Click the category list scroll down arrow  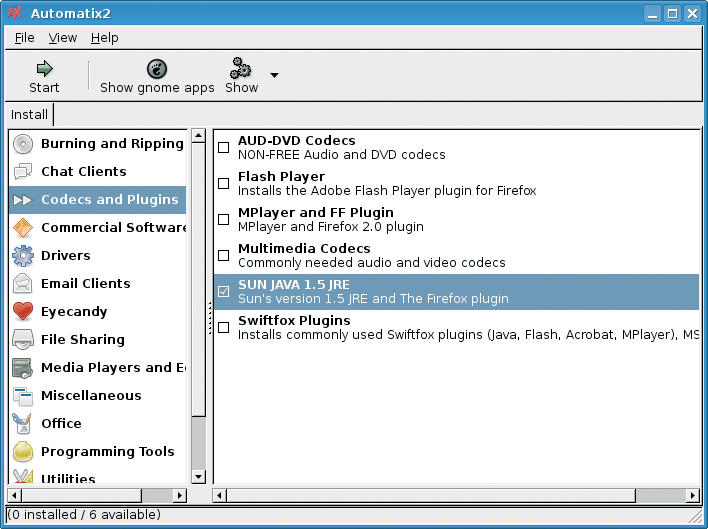198,477
